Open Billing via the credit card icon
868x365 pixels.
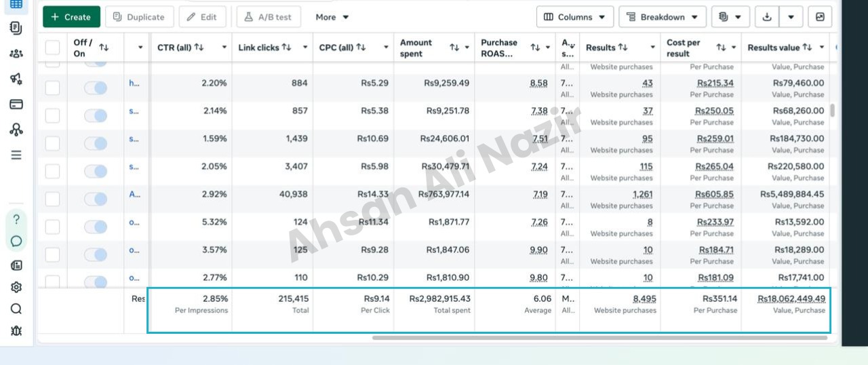(16, 104)
